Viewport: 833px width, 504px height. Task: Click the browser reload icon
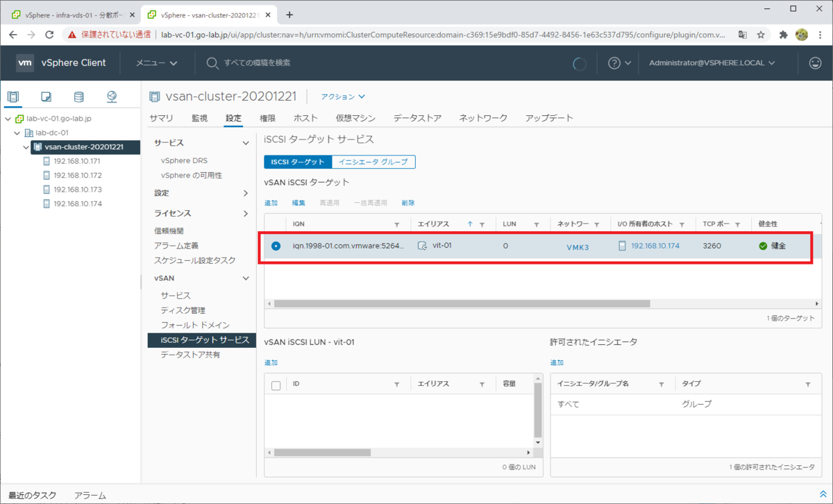tap(49, 34)
